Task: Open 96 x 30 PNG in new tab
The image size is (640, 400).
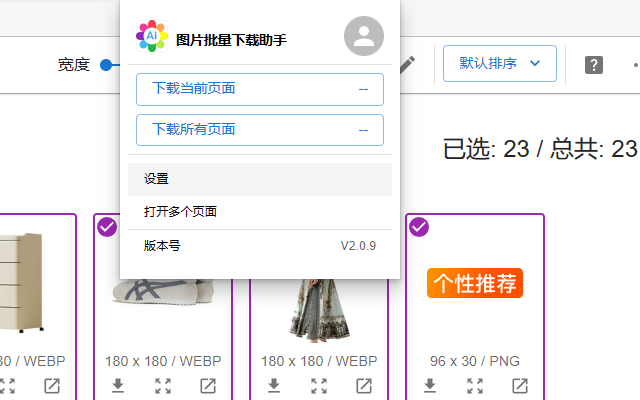Action: point(520,386)
